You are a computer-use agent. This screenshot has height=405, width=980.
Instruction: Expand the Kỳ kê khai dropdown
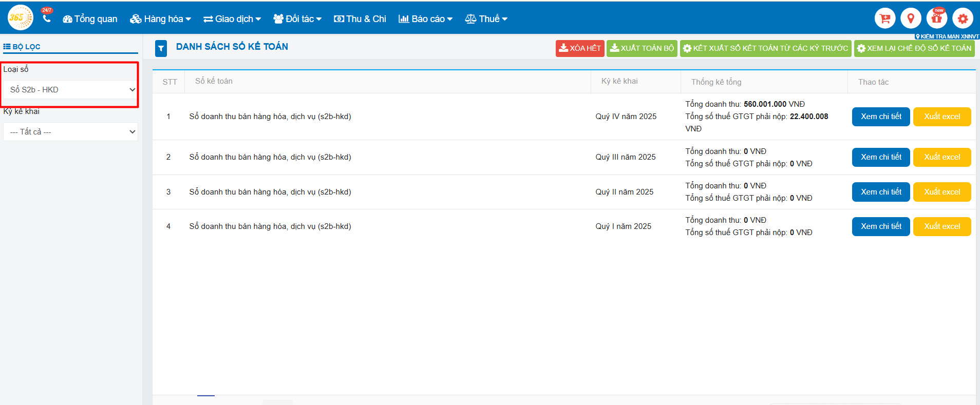point(70,132)
